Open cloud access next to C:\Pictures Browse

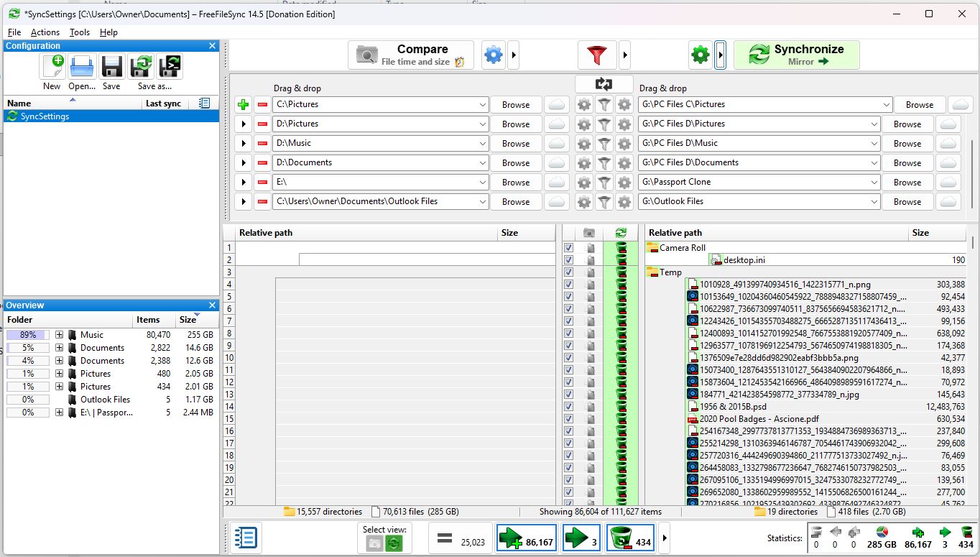coord(556,105)
